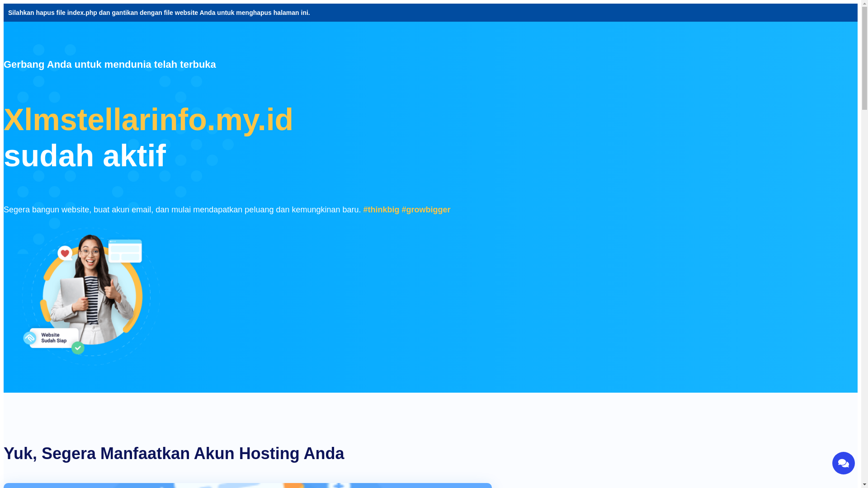Image resolution: width=868 pixels, height=488 pixels.
Task: Click 'Gerbang Anda untuk mendunia telah terbuka' text
Action: tap(110, 65)
